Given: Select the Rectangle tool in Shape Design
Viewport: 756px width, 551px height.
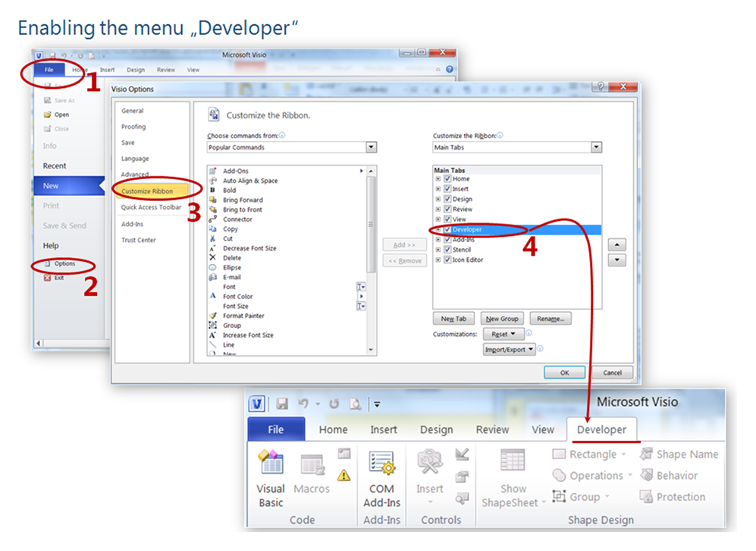Looking at the screenshot, I should (x=588, y=454).
